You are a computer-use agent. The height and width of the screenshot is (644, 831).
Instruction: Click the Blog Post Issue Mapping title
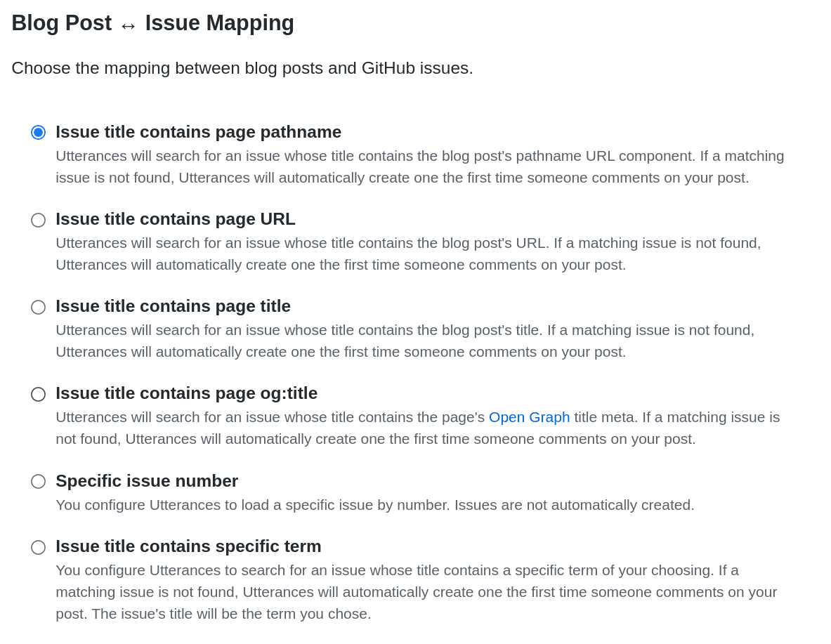152,22
